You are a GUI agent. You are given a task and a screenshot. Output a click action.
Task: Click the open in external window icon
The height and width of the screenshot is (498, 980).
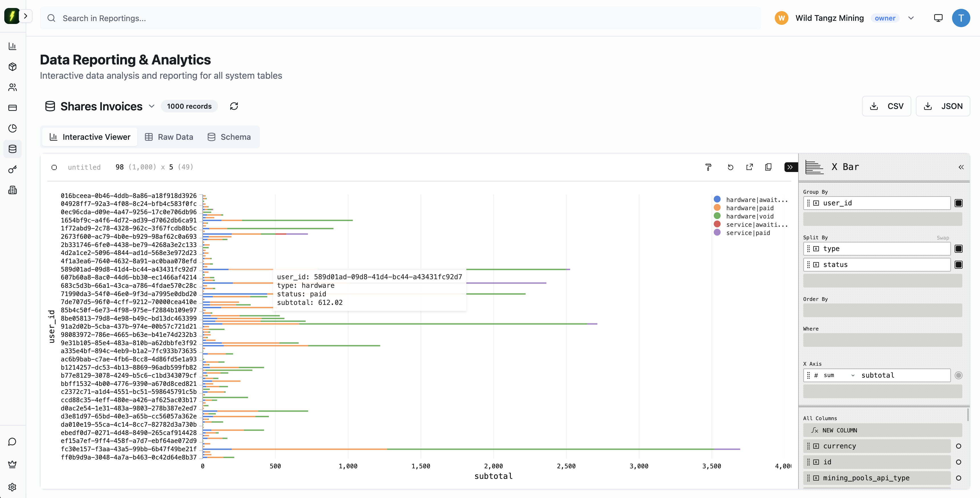(749, 167)
